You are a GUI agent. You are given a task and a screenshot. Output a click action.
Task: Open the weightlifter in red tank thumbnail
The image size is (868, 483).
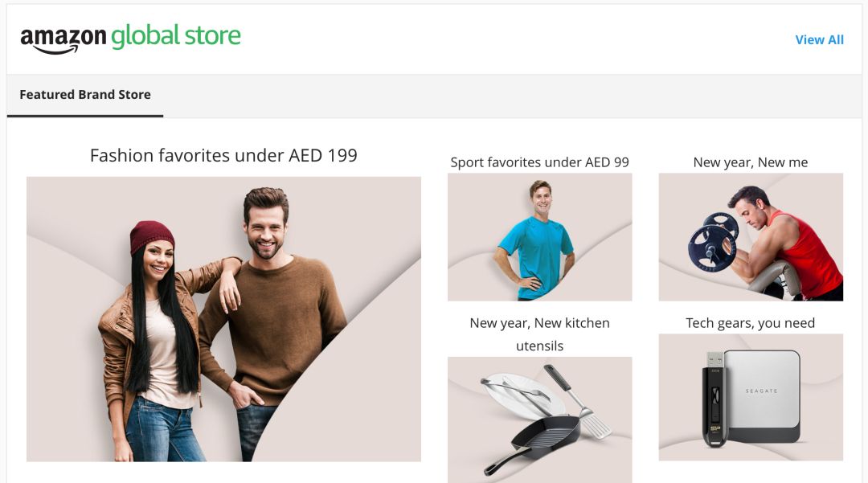751,237
